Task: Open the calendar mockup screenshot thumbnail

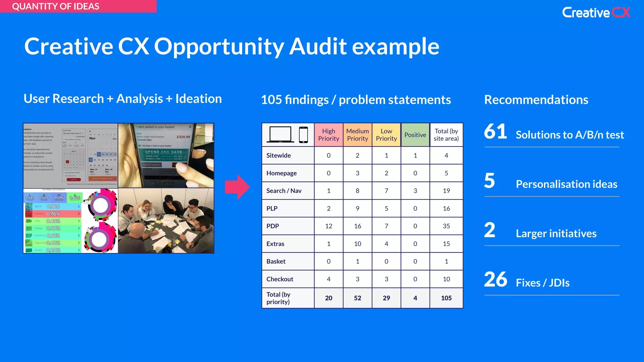Action: (x=70, y=156)
